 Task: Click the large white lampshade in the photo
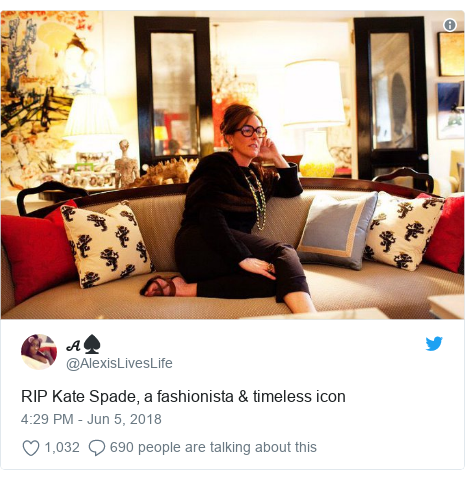click(x=314, y=93)
